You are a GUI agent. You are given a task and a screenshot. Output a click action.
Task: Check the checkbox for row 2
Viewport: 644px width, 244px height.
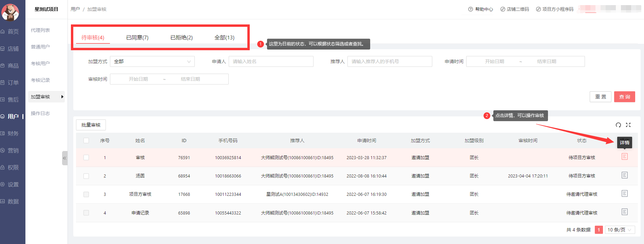[86, 176]
